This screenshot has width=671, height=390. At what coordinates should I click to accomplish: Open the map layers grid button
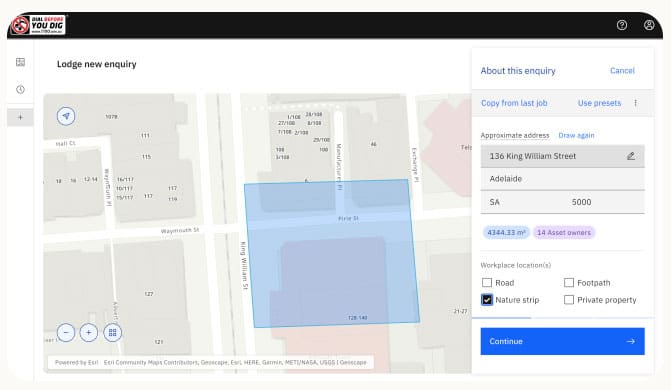coord(113,333)
